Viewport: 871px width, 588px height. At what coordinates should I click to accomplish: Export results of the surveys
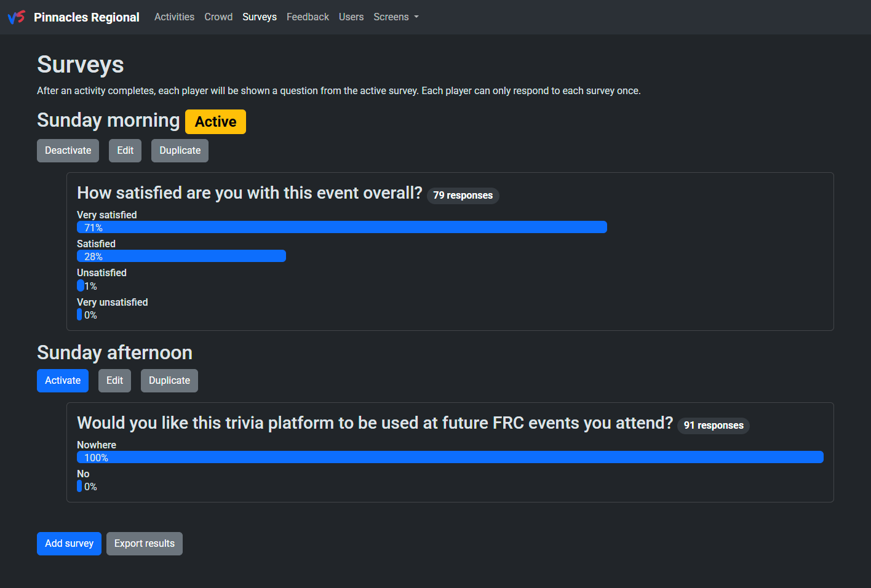pos(145,544)
